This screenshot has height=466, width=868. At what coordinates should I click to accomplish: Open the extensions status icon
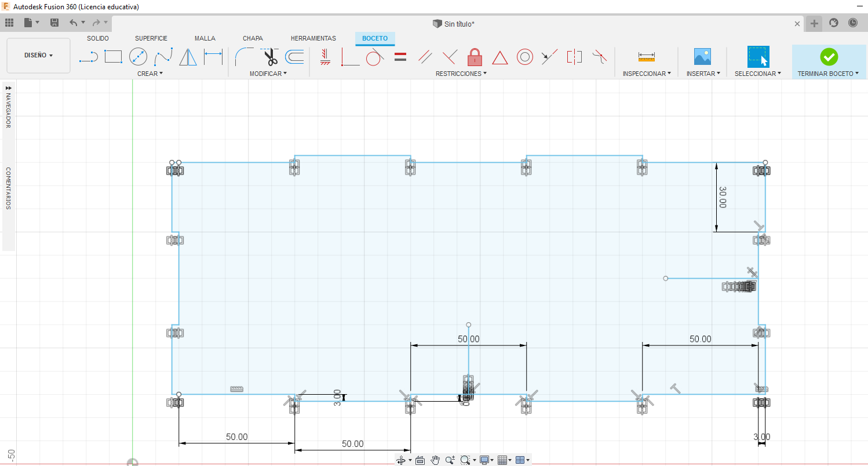(834, 23)
